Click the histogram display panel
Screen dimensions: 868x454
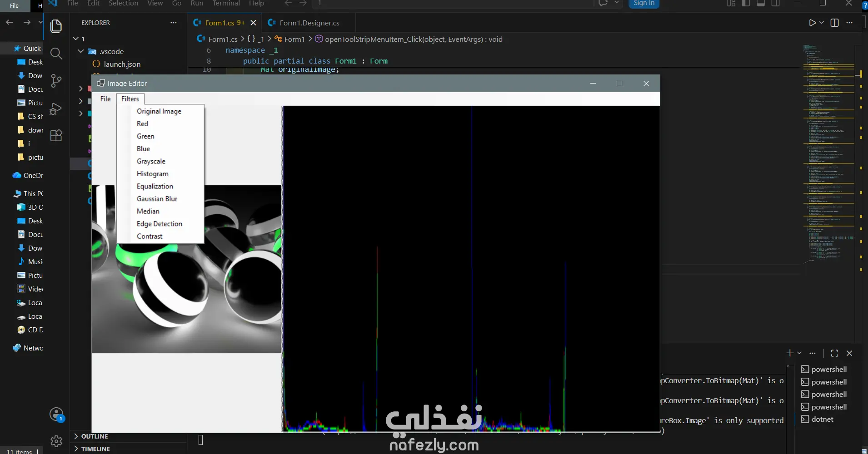click(x=471, y=269)
